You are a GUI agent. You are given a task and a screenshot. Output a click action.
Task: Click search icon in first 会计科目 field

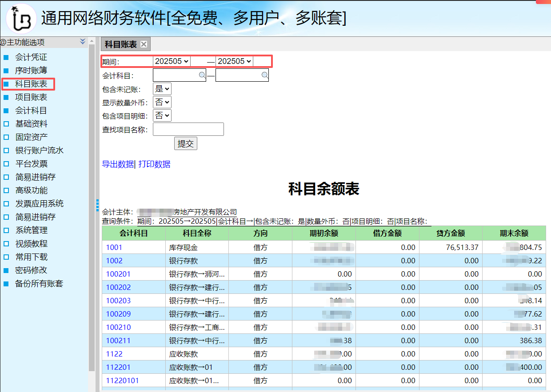coord(202,75)
